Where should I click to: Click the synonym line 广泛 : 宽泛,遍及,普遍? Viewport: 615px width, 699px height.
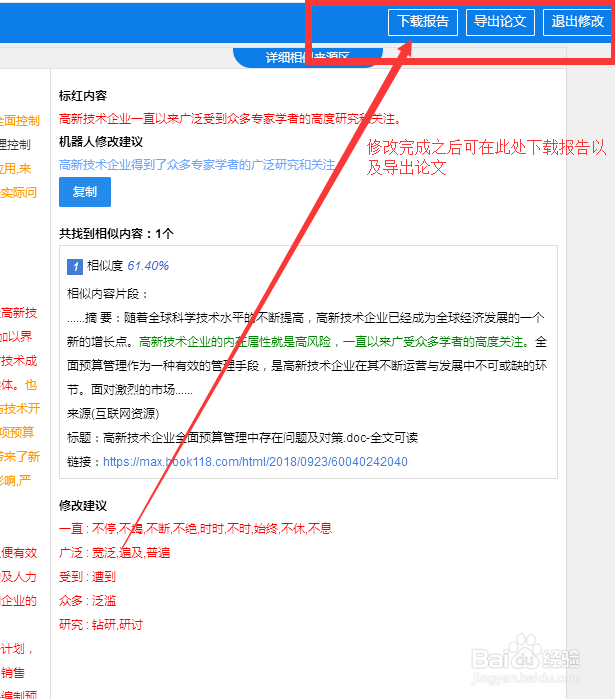(115, 553)
